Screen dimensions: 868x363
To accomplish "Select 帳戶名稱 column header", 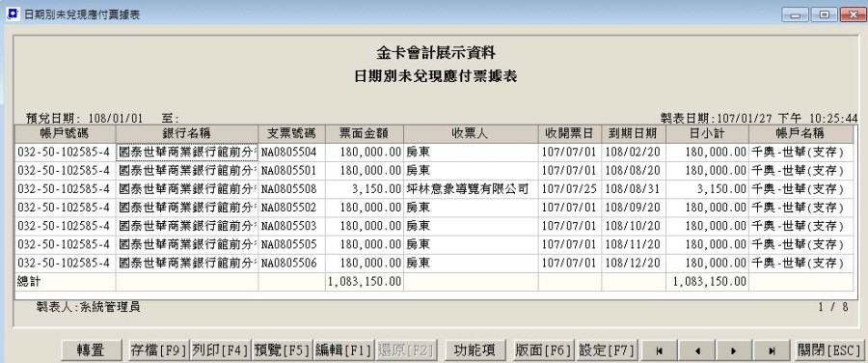I will pos(801,133).
